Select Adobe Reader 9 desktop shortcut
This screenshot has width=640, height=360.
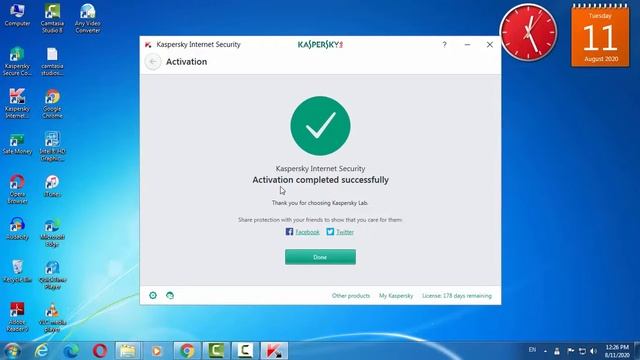(17, 317)
